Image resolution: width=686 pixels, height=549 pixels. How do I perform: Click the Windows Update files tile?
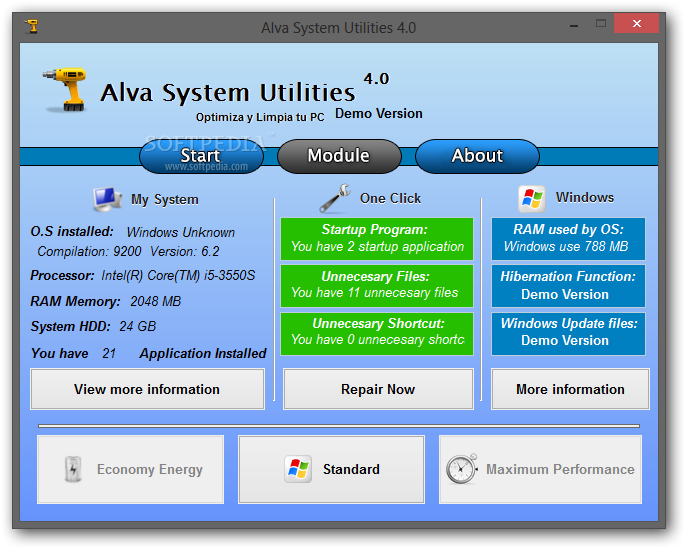568,333
